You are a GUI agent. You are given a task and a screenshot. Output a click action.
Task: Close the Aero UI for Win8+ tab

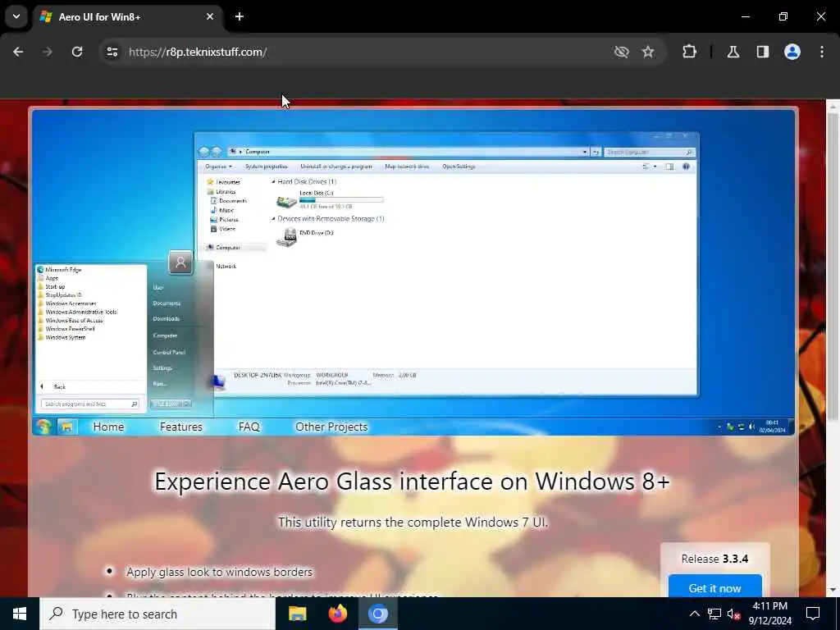(x=210, y=16)
